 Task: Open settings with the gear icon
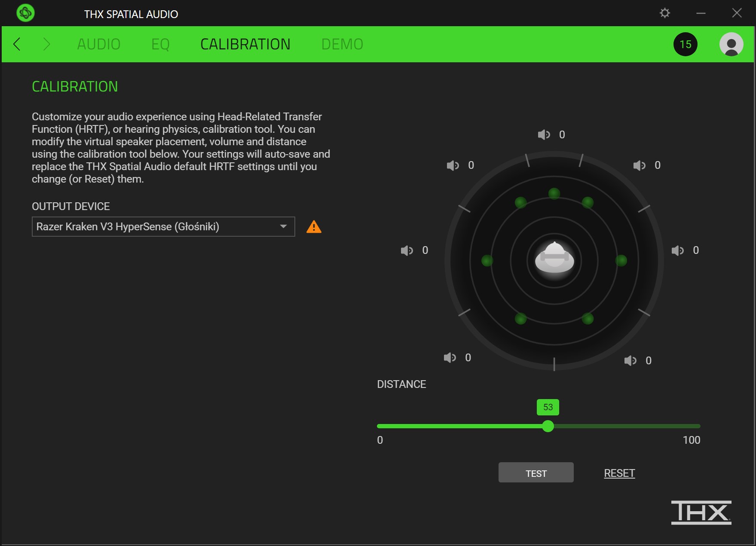pyautogui.click(x=664, y=13)
